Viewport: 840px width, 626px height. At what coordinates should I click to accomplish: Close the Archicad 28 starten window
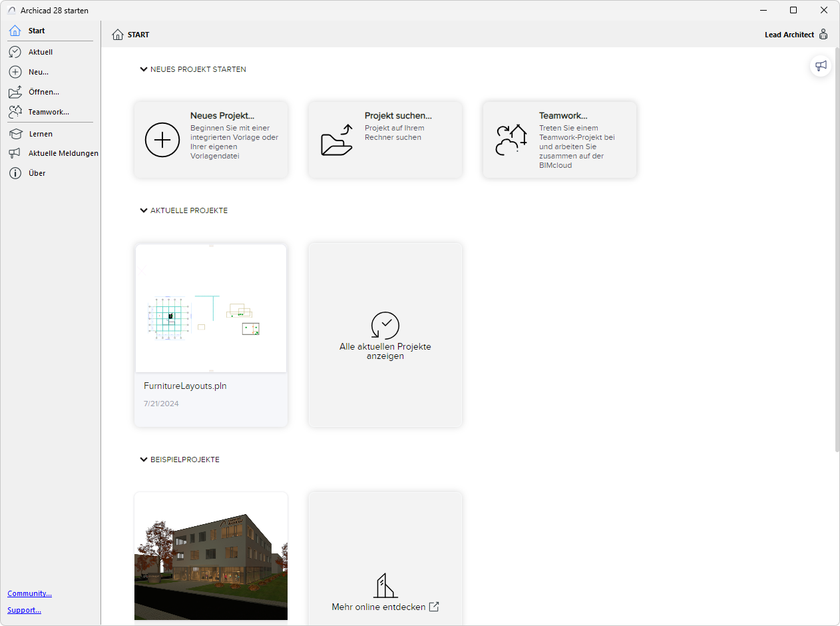click(824, 11)
